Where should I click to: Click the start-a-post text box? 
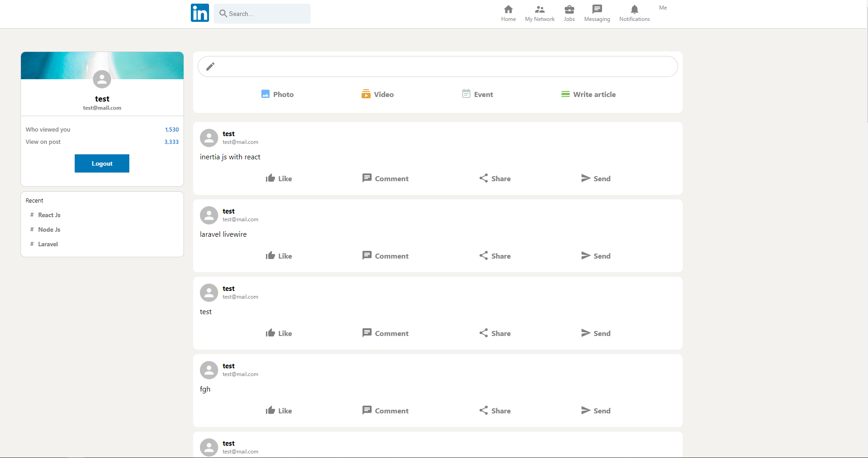438,66
